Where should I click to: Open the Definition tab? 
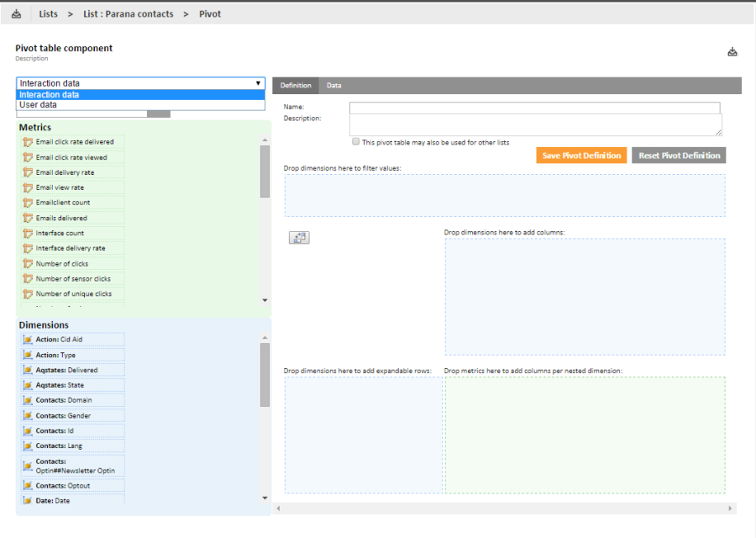pos(296,86)
